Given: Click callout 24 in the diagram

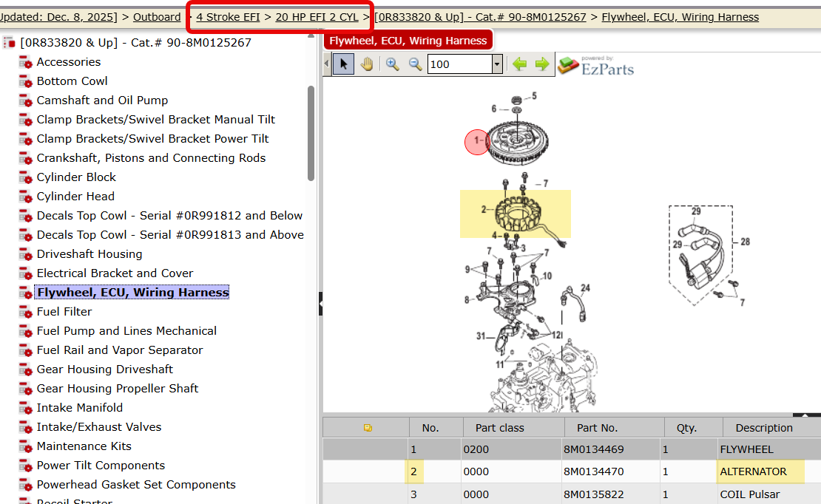Looking at the screenshot, I should pos(585,288).
